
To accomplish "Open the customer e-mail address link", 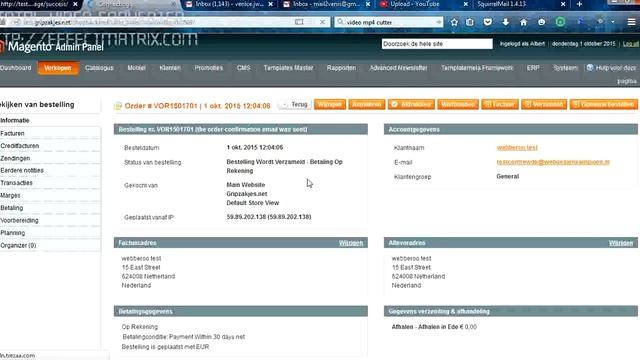I will tap(553, 162).
